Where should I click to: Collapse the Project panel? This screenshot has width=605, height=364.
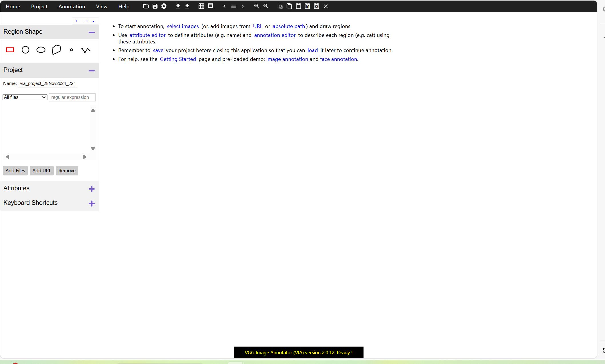tap(91, 71)
